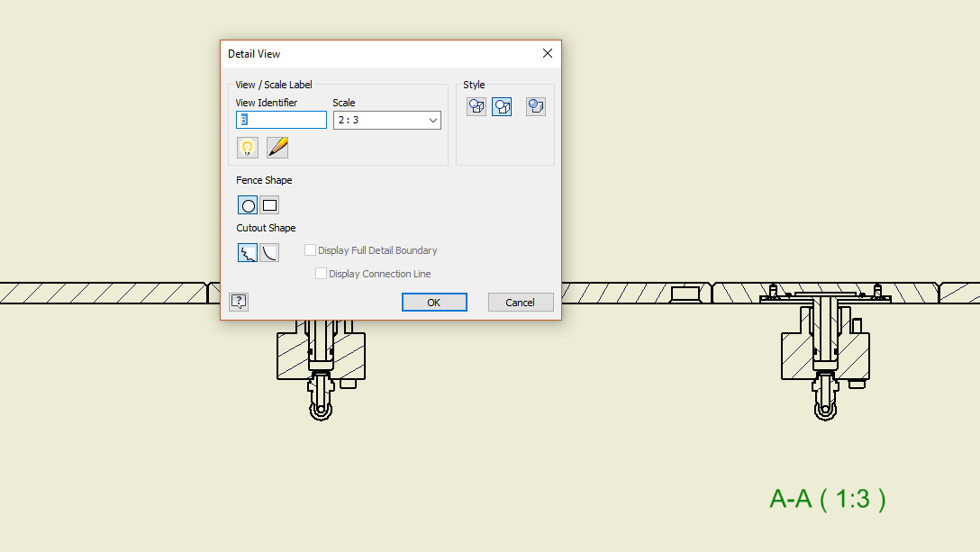The image size is (980, 552).
Task: Click inside the View Identifier field
Action: (280, 119)
